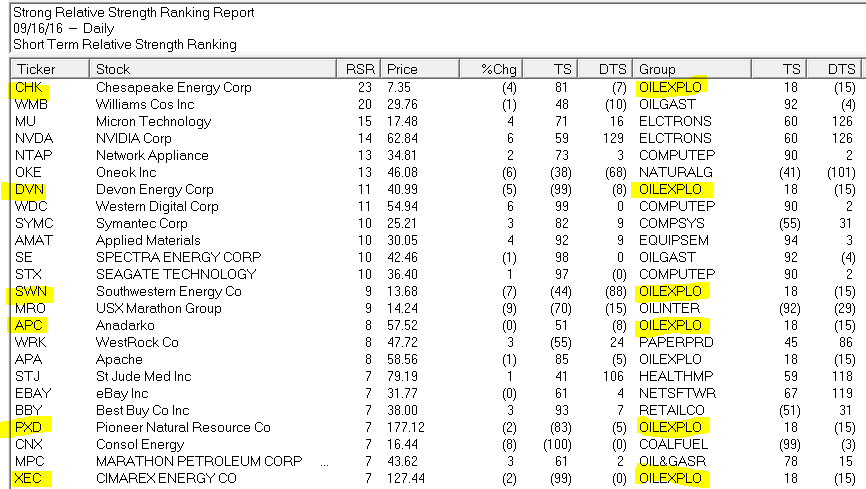Click SEAGATE TECHNOLOGY stock name
The width and height of the screenshot is (866, 489).
(x=176, y=275)
